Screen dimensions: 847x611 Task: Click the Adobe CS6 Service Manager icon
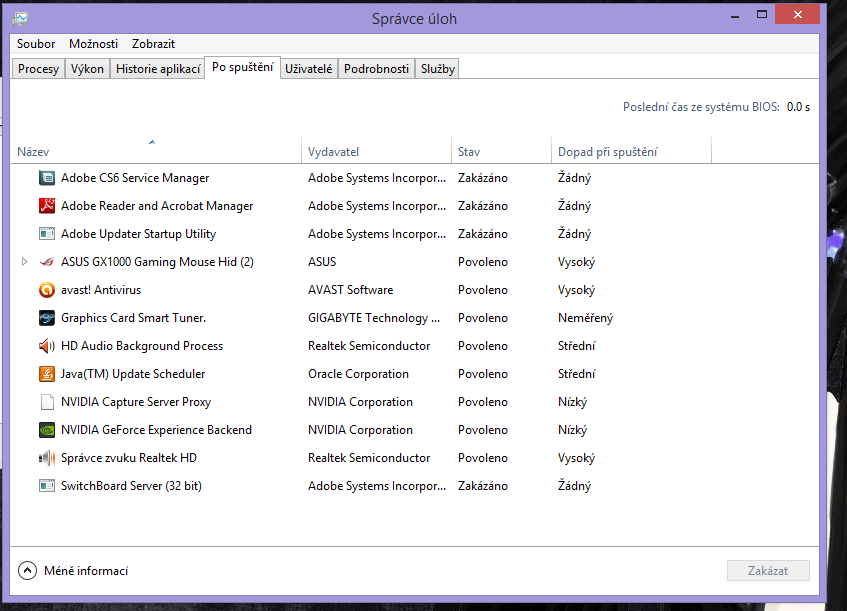click(46, 178)
